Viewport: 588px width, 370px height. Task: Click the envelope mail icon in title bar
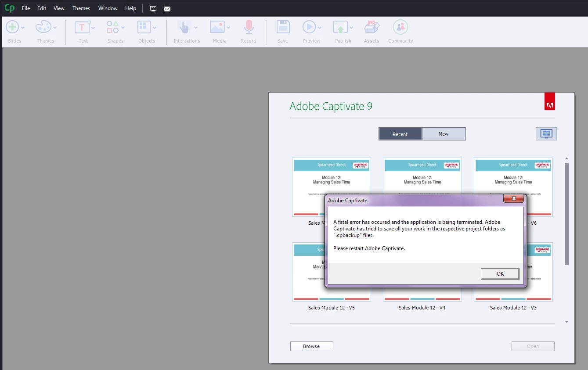point(167,9)
